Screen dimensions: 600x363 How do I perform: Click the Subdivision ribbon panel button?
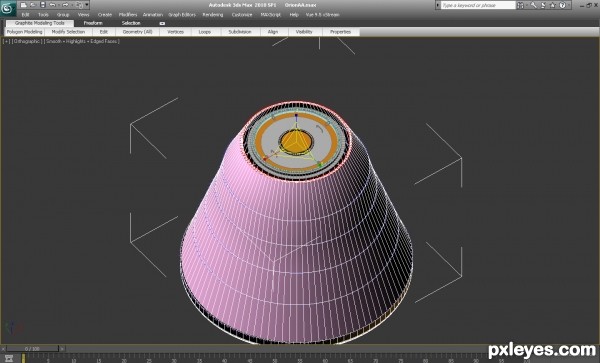tap(240, 32)
